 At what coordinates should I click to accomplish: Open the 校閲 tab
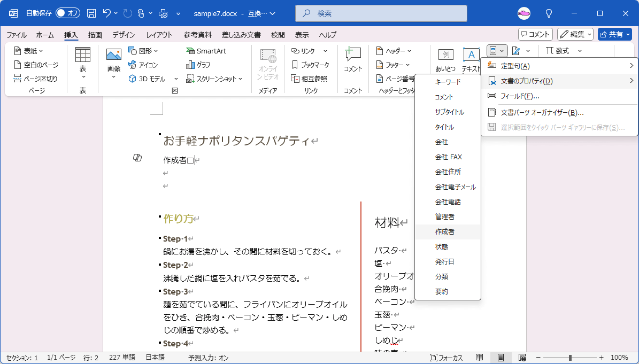[278, 35]
